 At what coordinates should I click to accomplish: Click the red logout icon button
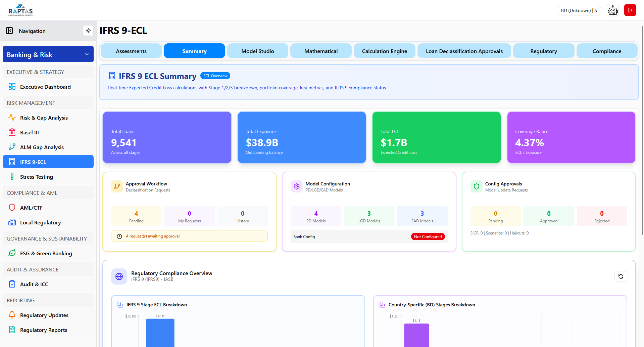(x=630, y=10)
